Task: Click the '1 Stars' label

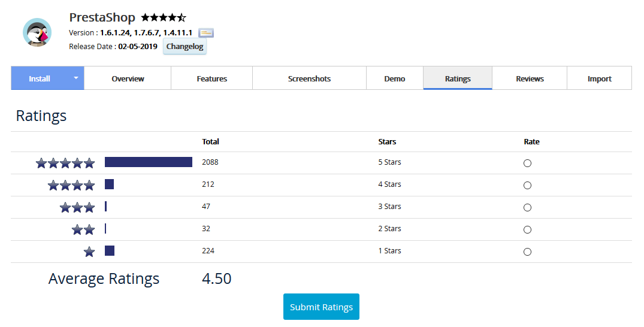Action: 389,251
